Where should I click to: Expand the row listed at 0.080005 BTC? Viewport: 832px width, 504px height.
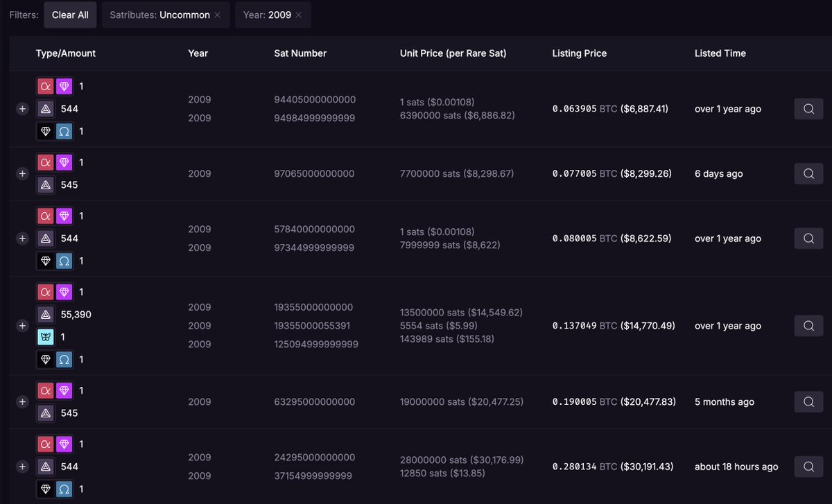coord(22,238)
